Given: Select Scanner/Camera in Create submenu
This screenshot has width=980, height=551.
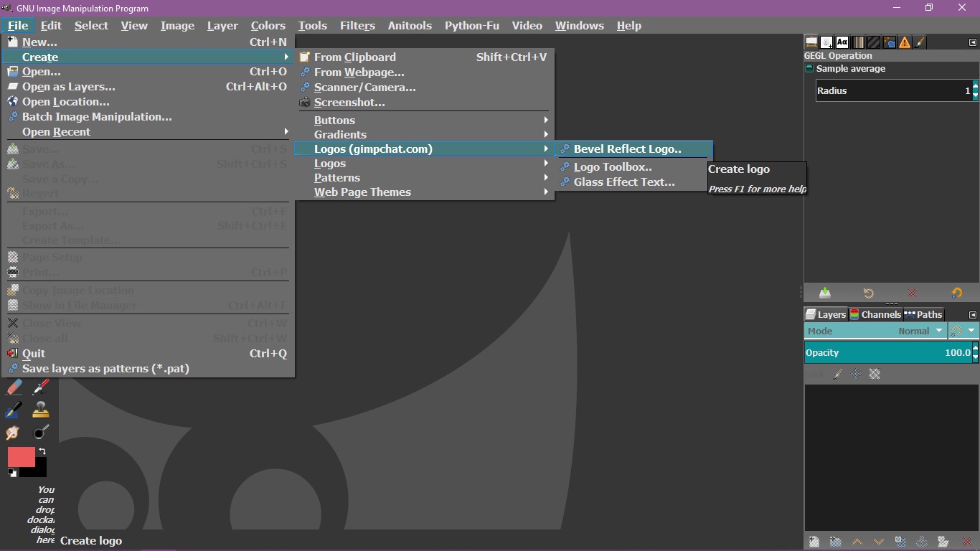Looking at the screenshot, I should coord(424,87).
